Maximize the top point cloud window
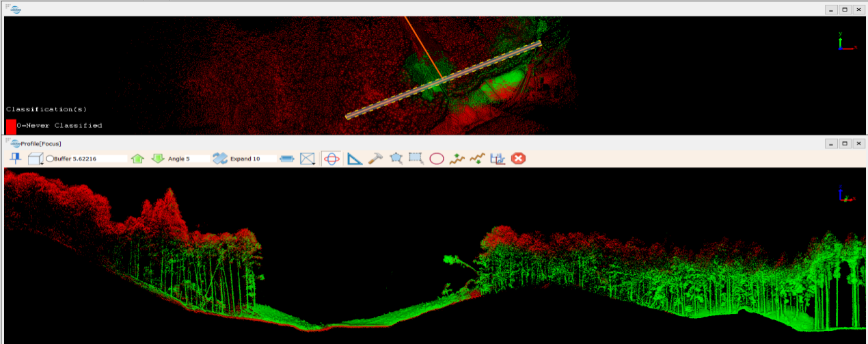Viewport: 868px width, 344px height. click(x=844, y=10)
